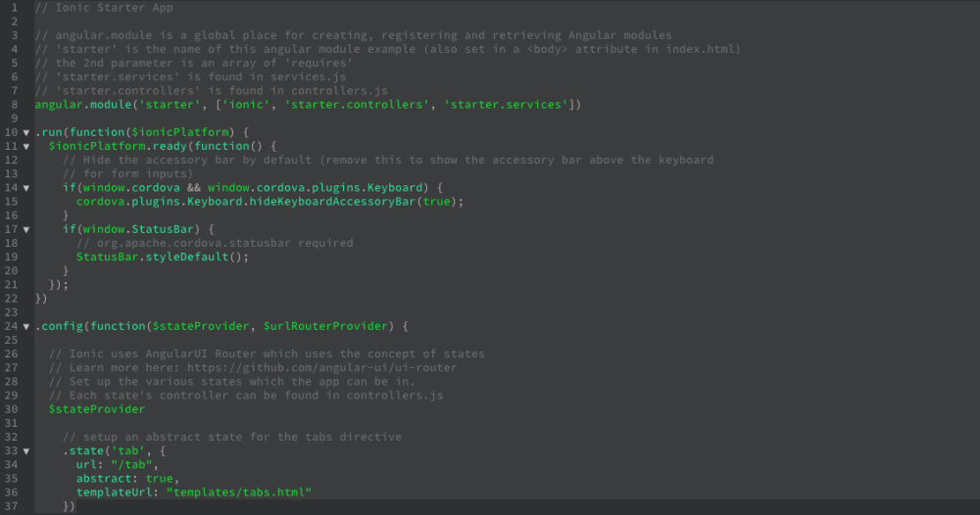Collapse the .state('tab') fold on line 33
Image resolution: width=980 pixels, height=515 pixels.
[26, 450]
